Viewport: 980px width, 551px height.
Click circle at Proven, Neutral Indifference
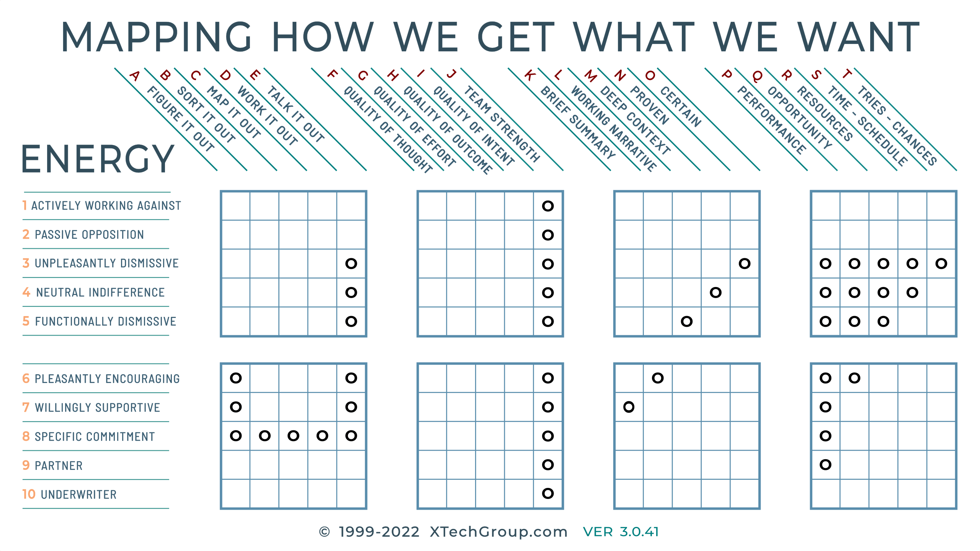[x=715, y=293]
